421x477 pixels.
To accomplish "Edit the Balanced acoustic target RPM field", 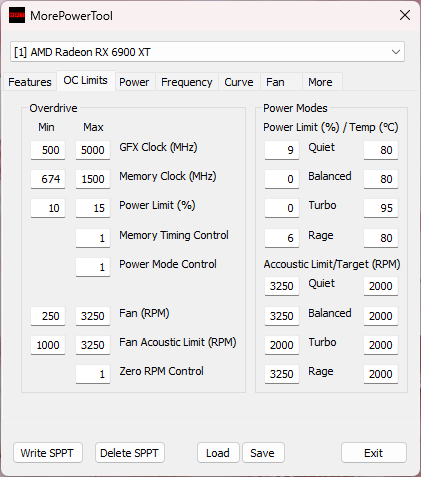I will coord(381,316).
